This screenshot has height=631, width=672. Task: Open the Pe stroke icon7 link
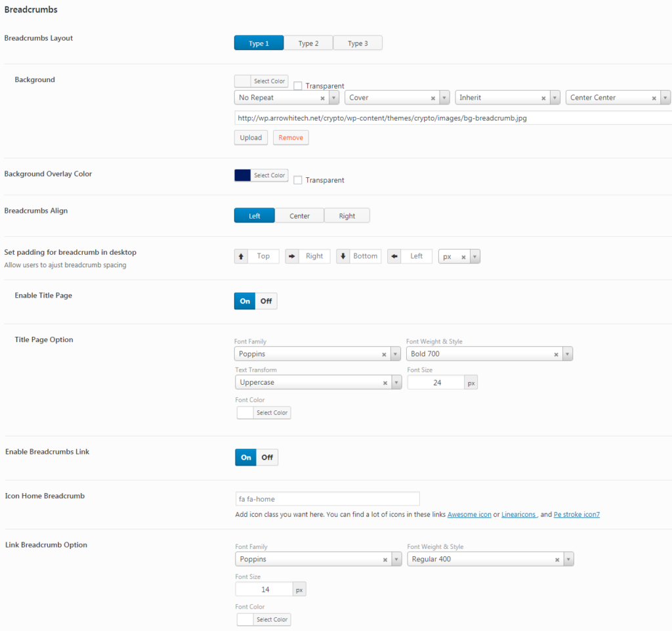click(x=577, y=514)
